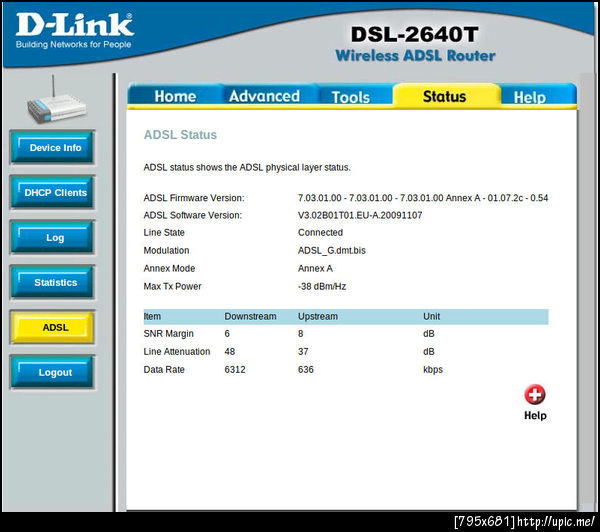The image size is (600, 532).
Task: Click the modulation value ADSL_G.dmt.bis
Action: click(331, 250)
